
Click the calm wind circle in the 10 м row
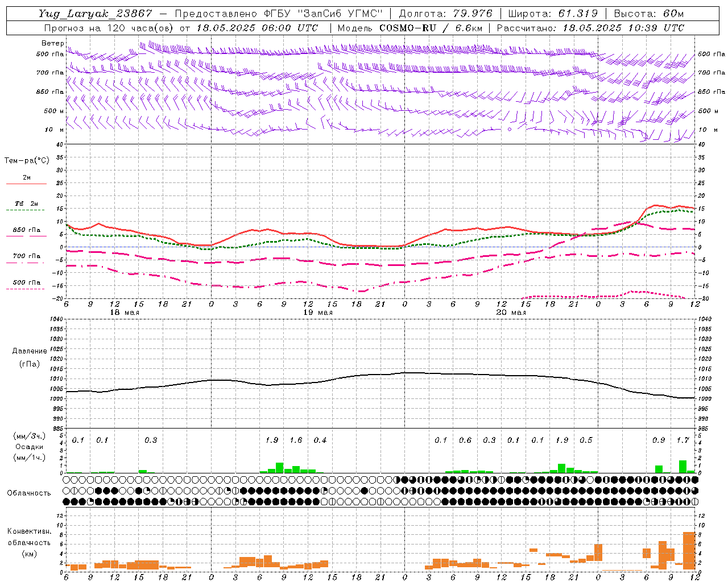coord(510,130)
